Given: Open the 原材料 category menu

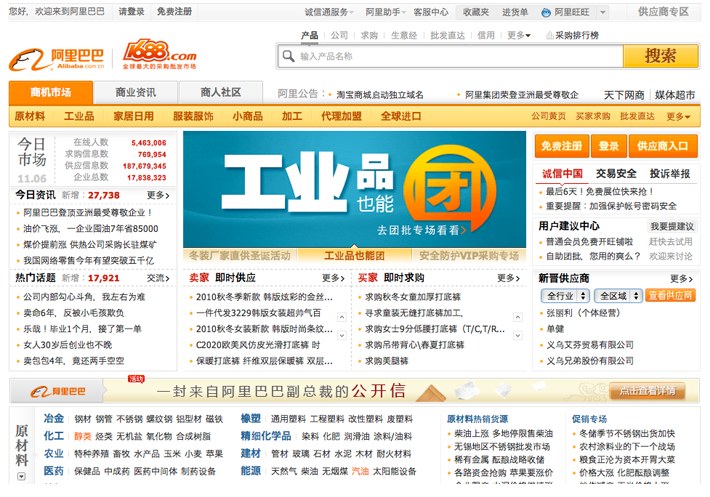Looking at the screenshot, I should 30,116.
